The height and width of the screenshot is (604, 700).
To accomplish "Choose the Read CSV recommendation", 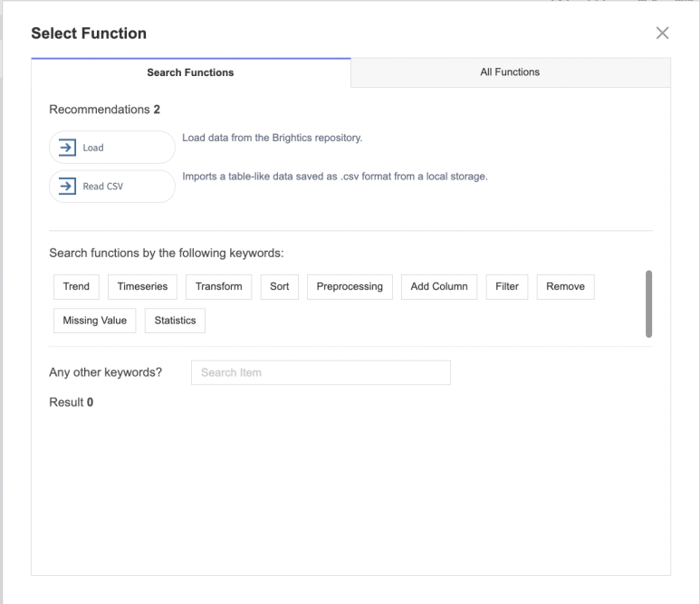I will (112, 187).
